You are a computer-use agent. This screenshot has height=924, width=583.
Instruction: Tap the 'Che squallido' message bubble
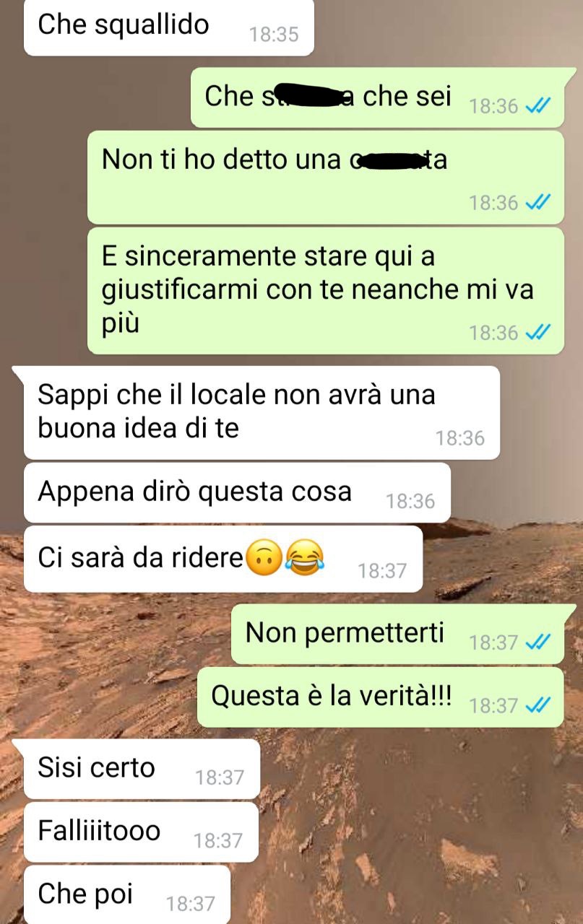tap(169, 27)
